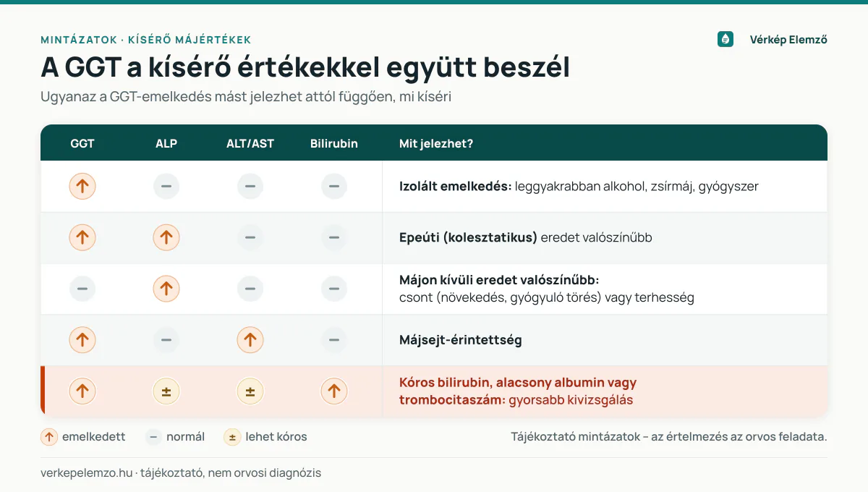Click the Májsejt-érintettség text
The width and height of the screenshot is (868, 492).
(461, 340)
